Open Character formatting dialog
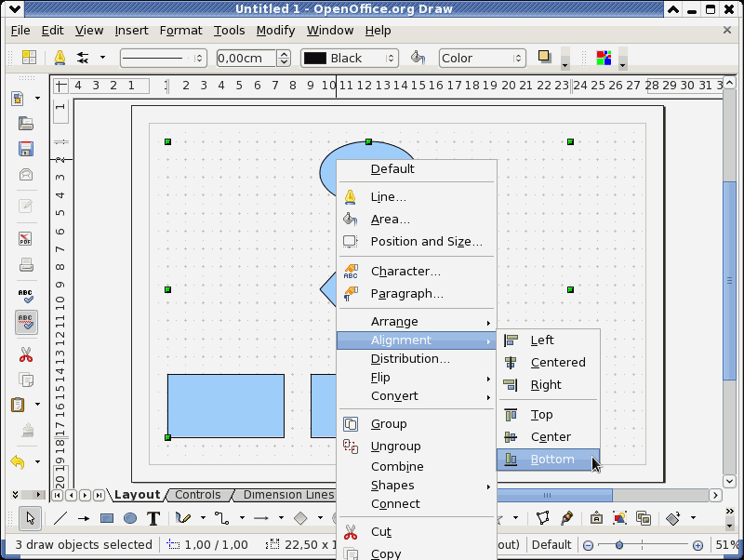The image size is (744, 560). (x=416, y=272)
